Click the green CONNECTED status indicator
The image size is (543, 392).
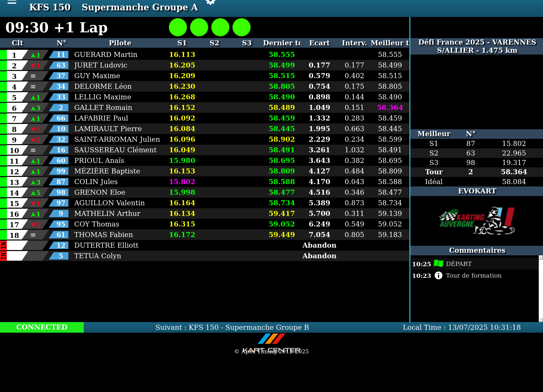[x=42, y=327]
